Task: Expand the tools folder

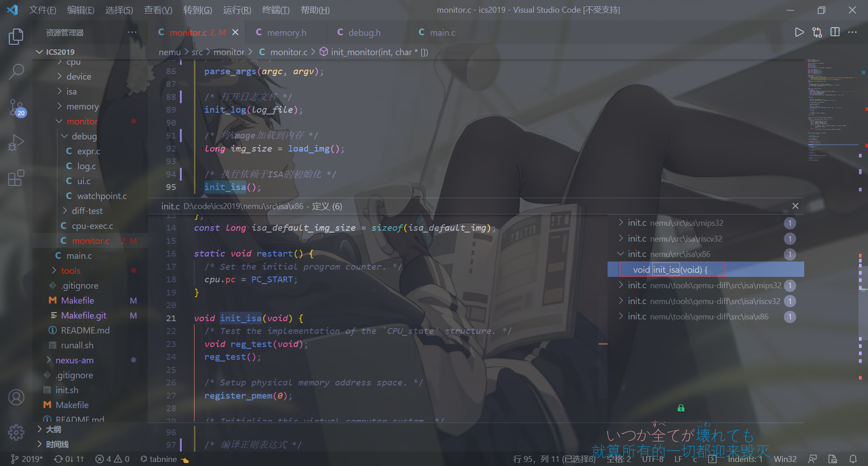Action: point(90,271)
